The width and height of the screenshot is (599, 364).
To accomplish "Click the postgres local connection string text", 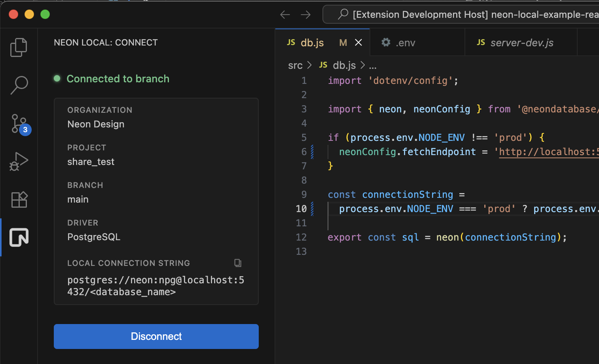I will pyautogui.click(x=156, y=286).
